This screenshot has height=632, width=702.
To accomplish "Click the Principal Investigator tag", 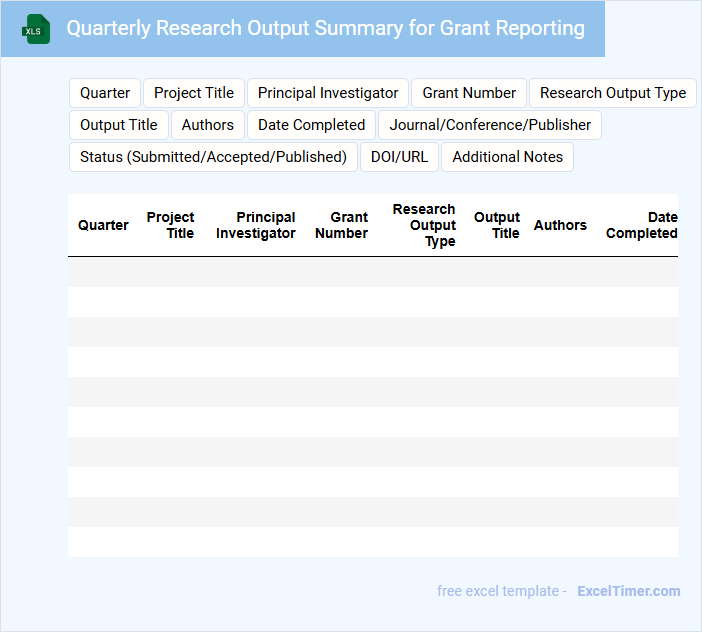I will pos(328,93).
